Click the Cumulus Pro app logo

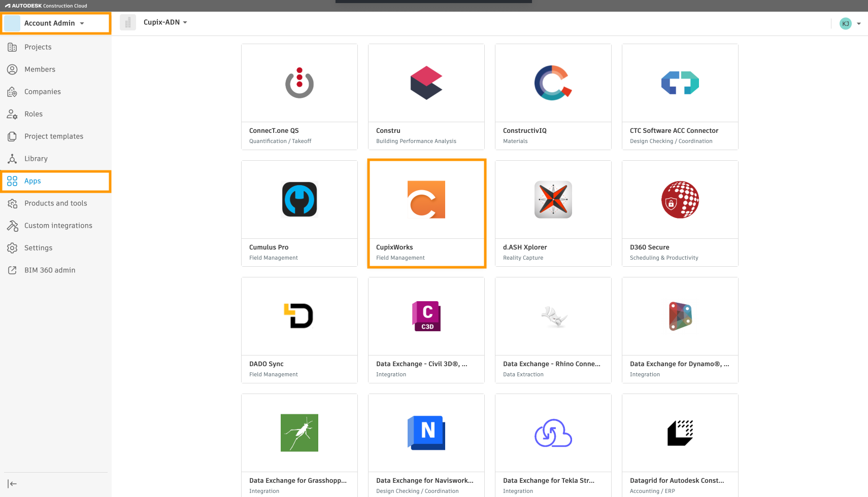(299, 200)
